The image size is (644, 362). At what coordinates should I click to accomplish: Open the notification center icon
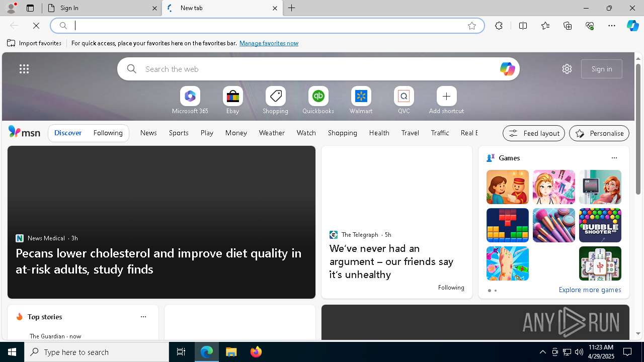[x=627, y=352]
